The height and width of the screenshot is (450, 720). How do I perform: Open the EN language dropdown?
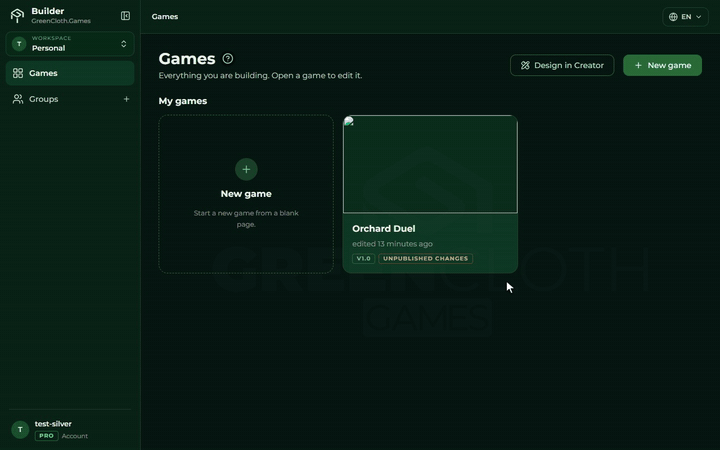685,17
